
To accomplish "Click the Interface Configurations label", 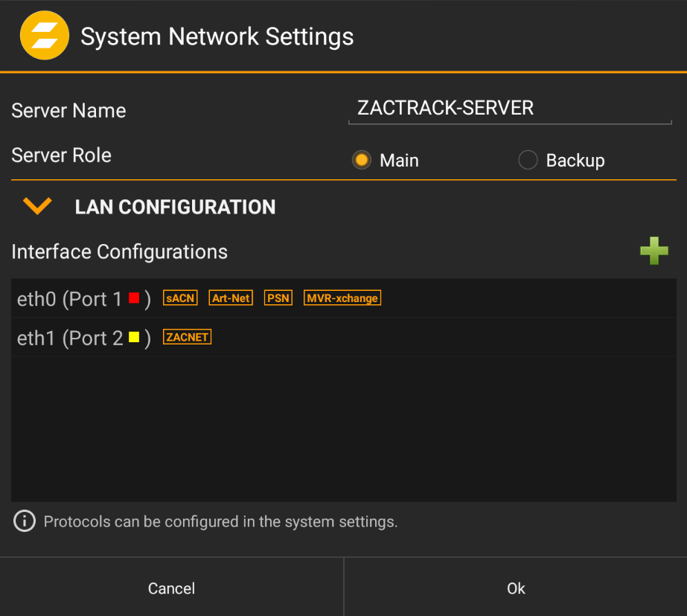I will click(120, 251).
